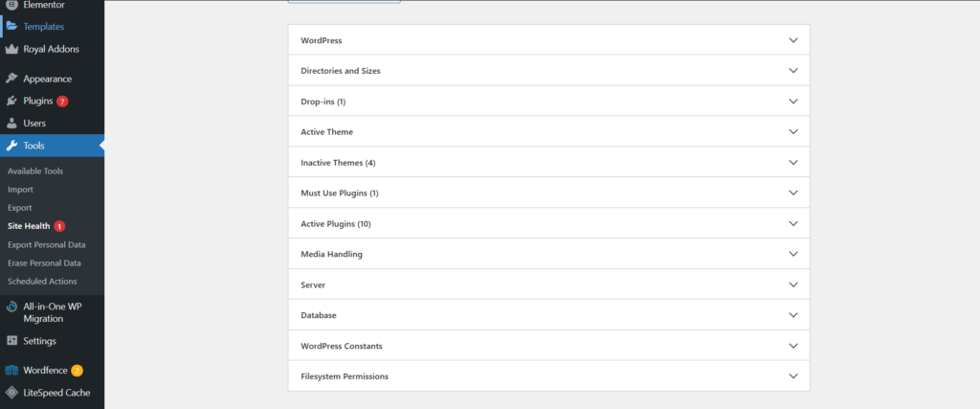Expand the Inactive Themes (4) accordion
The height and width of the screenshot is (409, 980).
[x=548, y=163]
